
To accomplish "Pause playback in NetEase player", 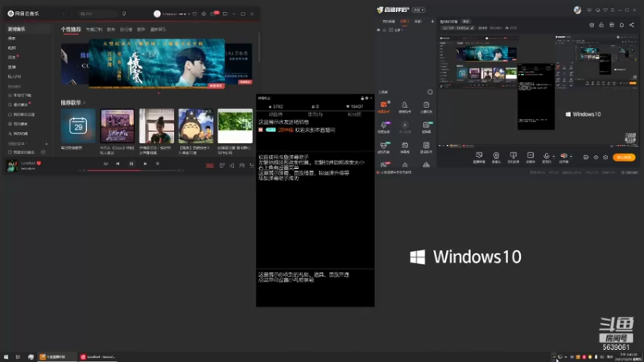I will 131,164.
